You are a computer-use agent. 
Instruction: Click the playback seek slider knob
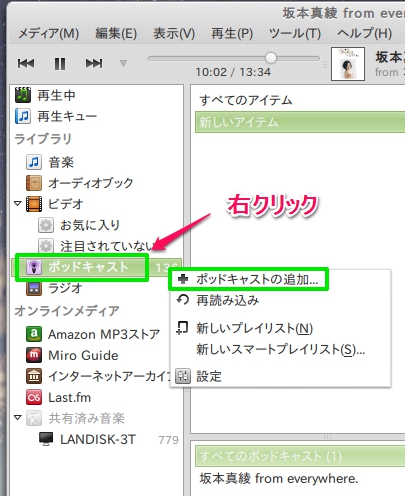(271, 58)
